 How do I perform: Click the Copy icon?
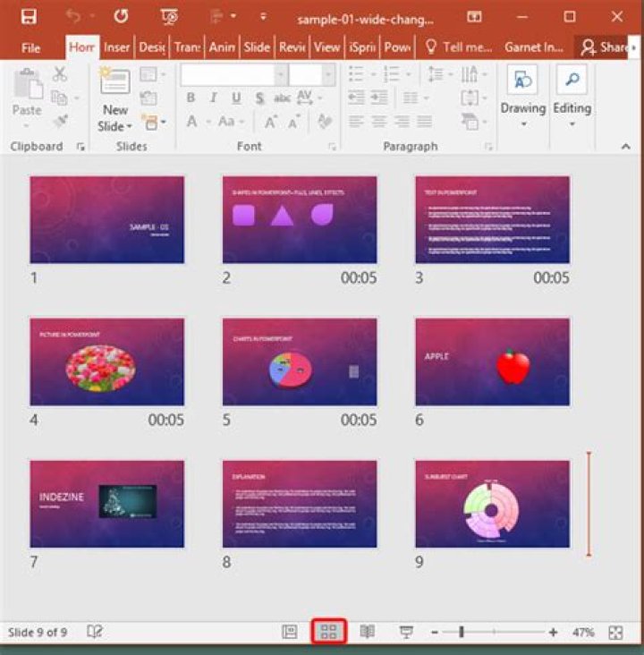59,98
